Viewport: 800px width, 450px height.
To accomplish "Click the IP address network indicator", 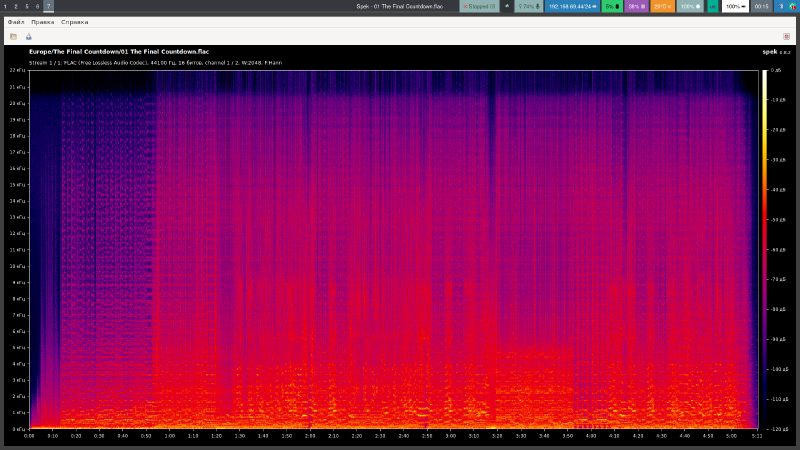I will [x=571, y=6].
